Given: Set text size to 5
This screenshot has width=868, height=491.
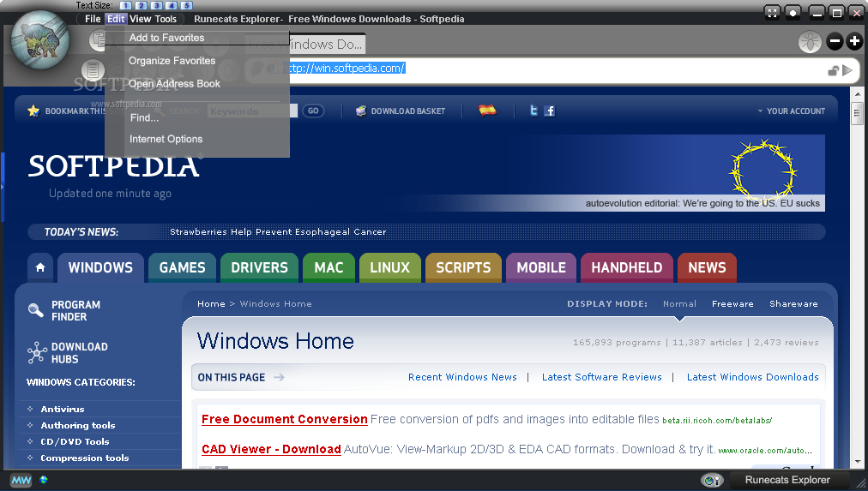Looking at the screenshot, I should coord(187,5).
